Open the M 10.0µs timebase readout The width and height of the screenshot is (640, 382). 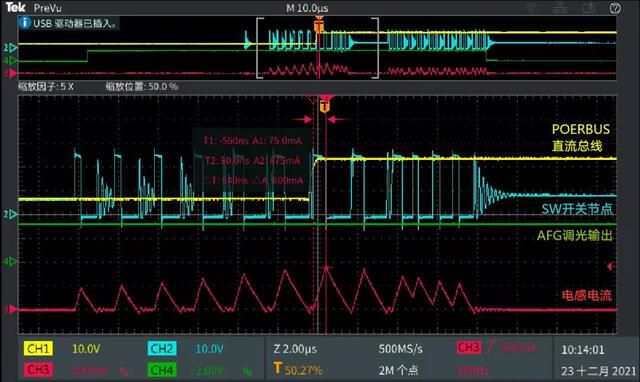pos(307,8)
